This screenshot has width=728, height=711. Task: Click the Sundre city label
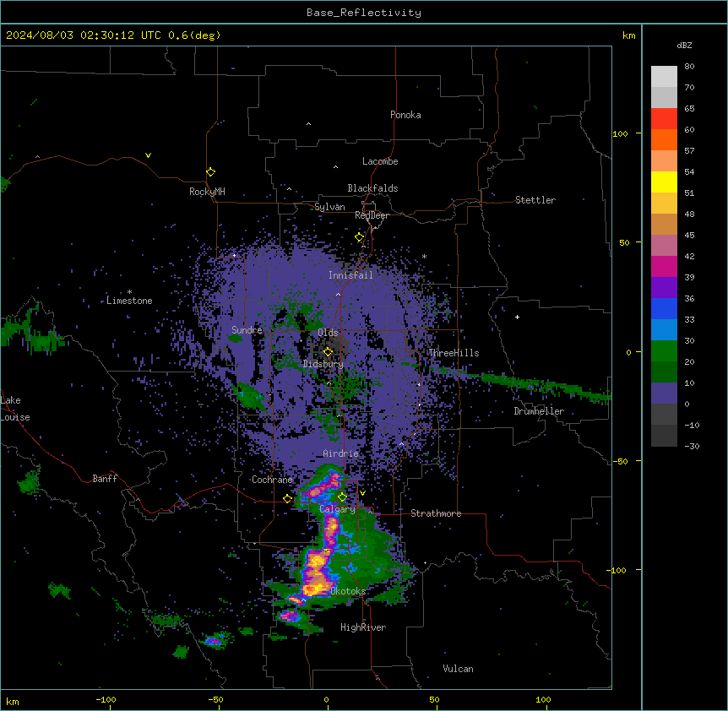247,330
